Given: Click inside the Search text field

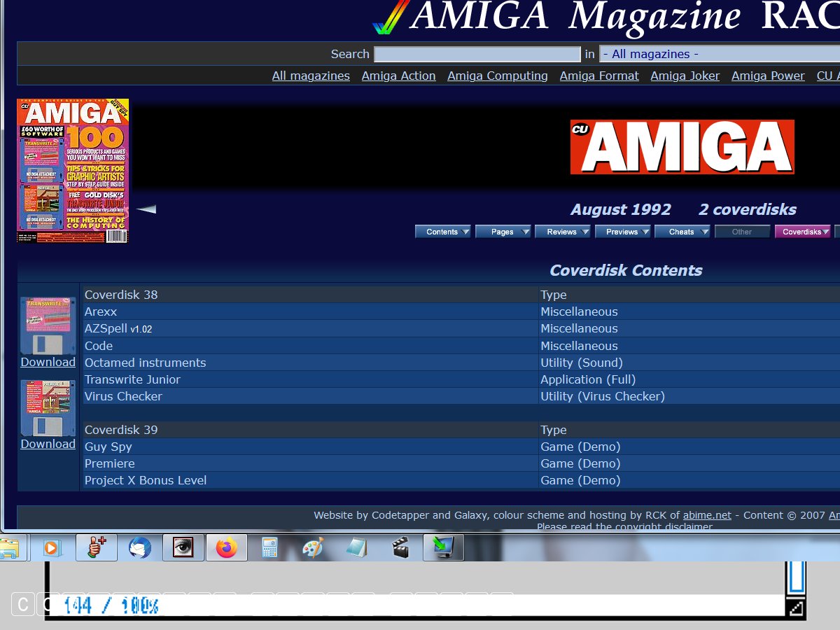Looking at the screenshot, I should tap(477, 54).
